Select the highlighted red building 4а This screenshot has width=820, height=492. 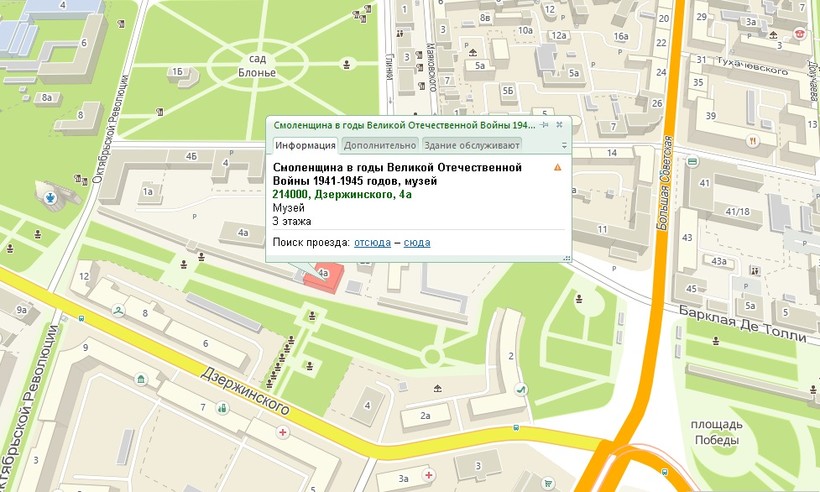326,279
